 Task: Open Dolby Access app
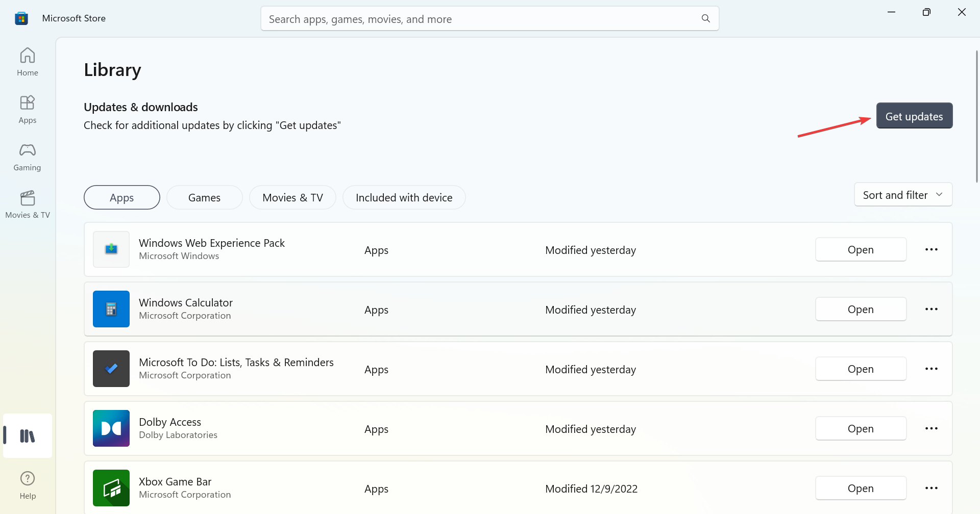(861, 428)
